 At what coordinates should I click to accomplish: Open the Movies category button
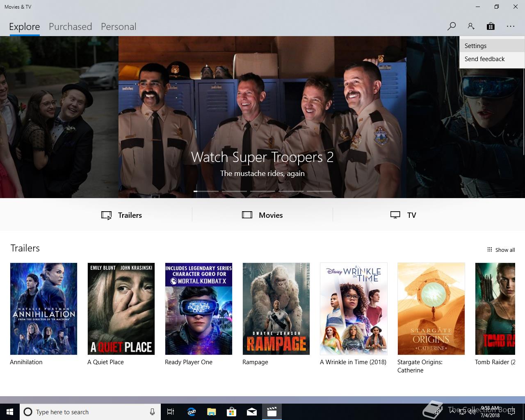[x=262, y=215]
